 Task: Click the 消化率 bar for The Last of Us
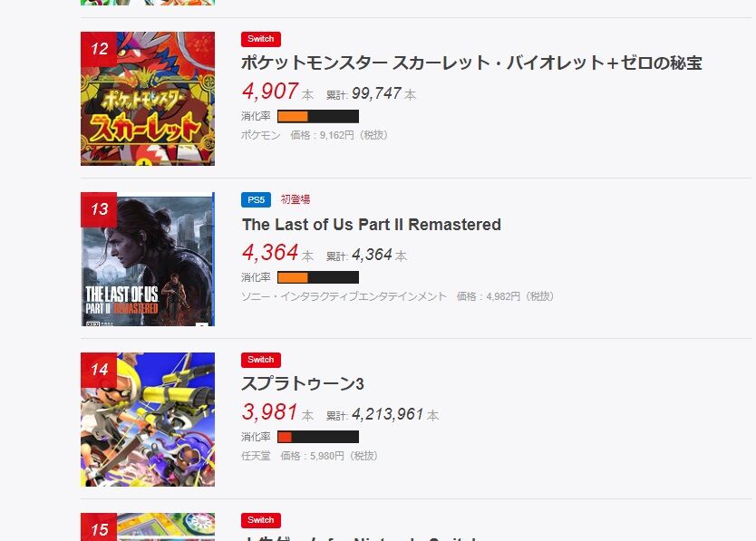(x=318, y=277)
